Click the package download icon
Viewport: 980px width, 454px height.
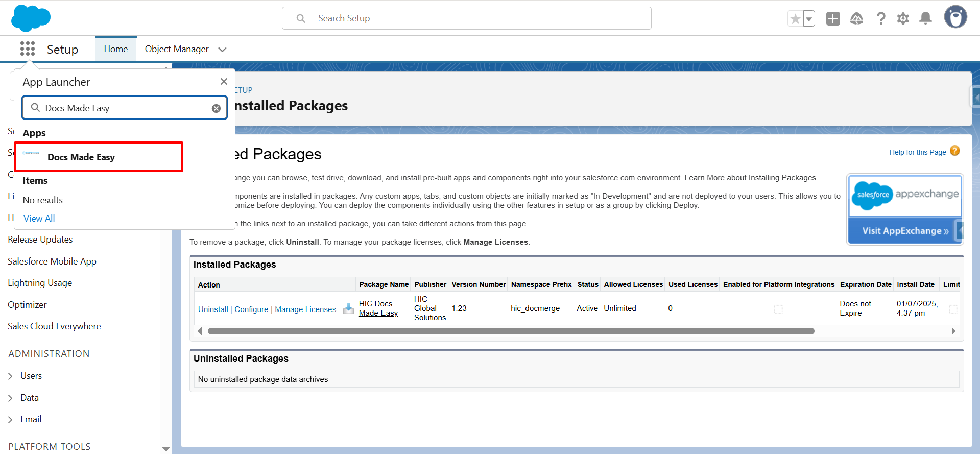point(348,308)
